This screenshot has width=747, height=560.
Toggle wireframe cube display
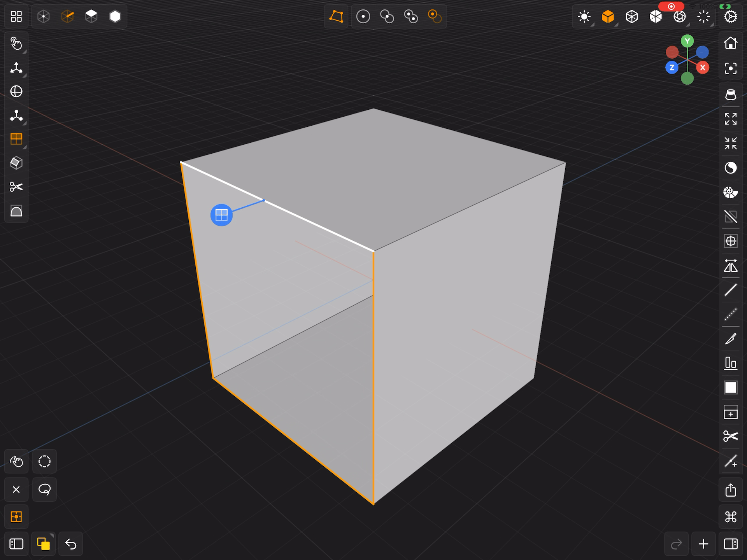point(632,17)
